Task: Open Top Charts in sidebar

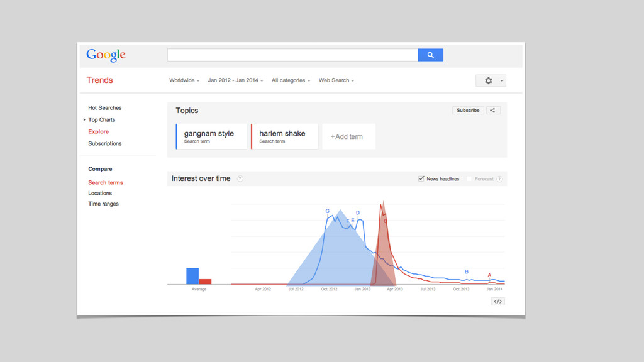Action: point(101,120)
